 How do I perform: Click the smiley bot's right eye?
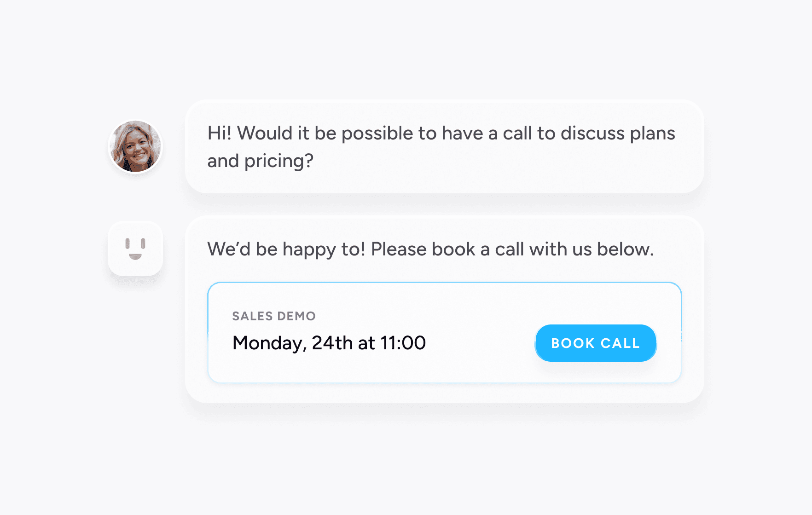click(x=143, y=243)
